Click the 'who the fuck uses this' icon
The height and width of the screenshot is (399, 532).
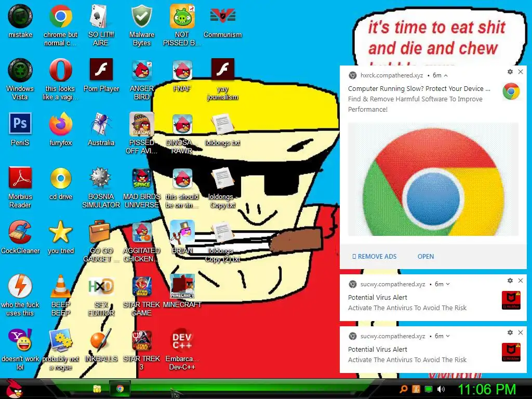[20, 286]
